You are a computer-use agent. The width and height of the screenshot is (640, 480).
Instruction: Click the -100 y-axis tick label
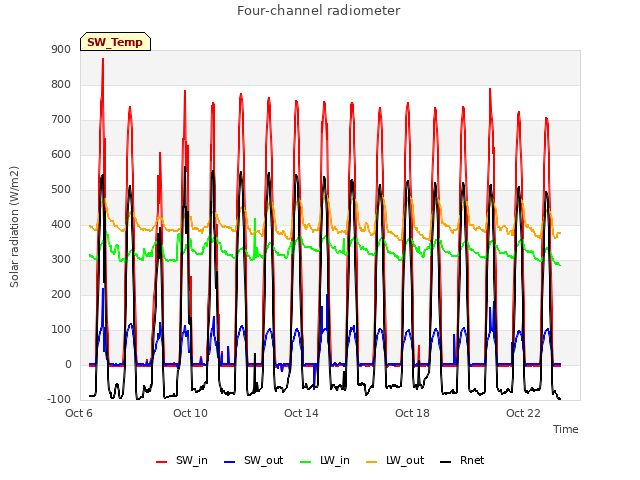point(59,399)
